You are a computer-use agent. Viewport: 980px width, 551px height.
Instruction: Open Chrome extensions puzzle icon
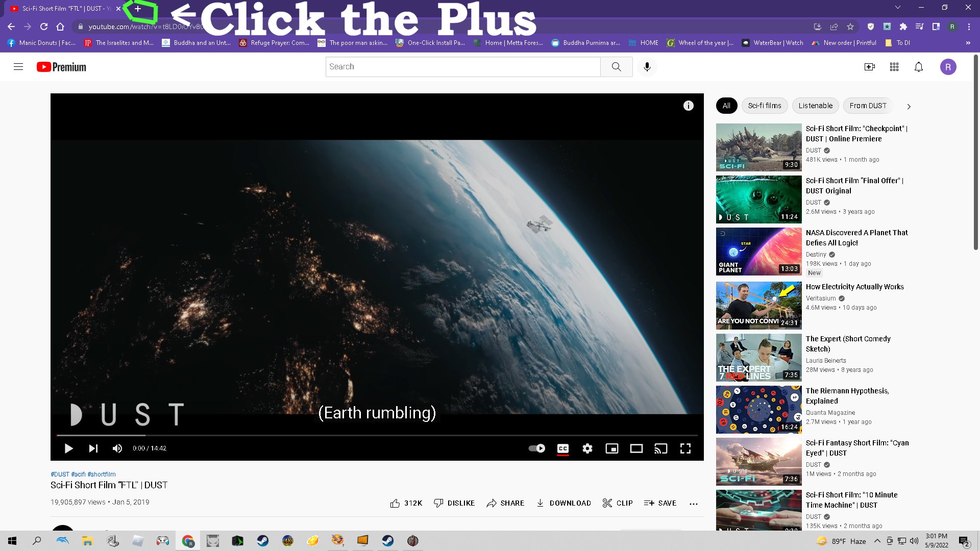[x=903, y=27]
